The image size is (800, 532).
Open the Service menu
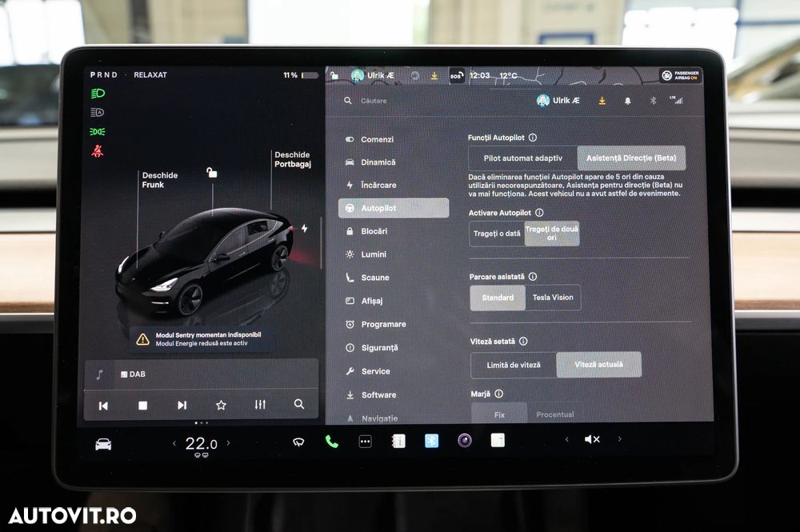click(394, 371)
